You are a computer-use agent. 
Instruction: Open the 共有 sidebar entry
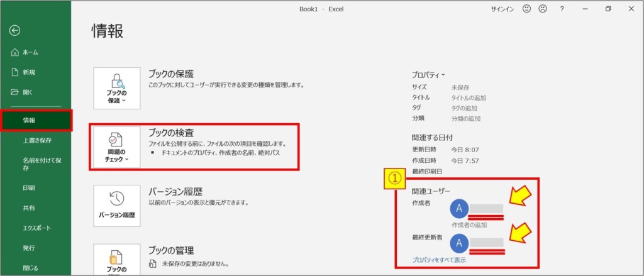pos(29,208)
